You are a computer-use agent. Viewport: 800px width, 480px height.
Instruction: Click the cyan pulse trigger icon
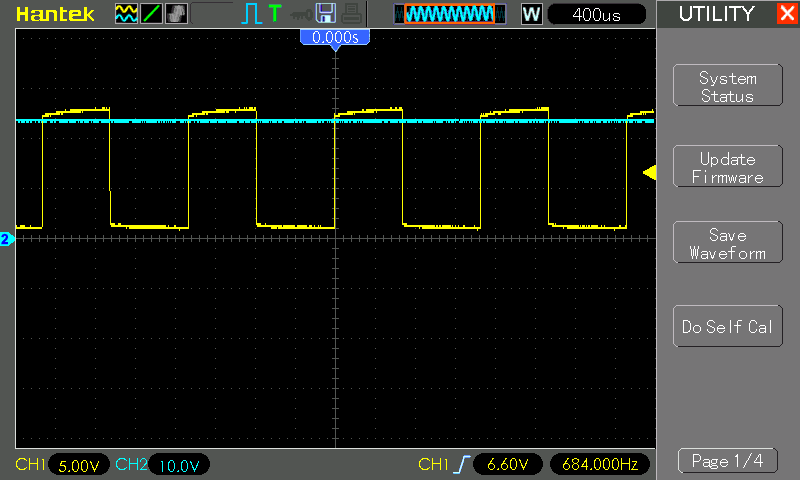[x=252, y=13]
